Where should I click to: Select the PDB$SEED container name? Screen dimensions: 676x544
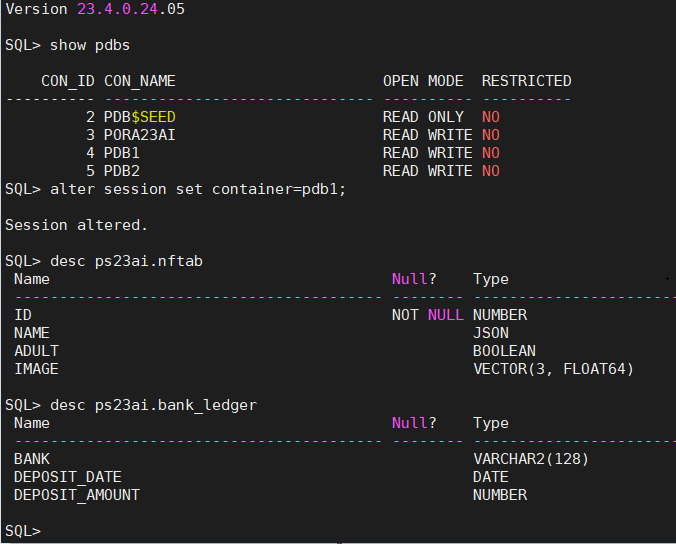[x=140, y=117]
